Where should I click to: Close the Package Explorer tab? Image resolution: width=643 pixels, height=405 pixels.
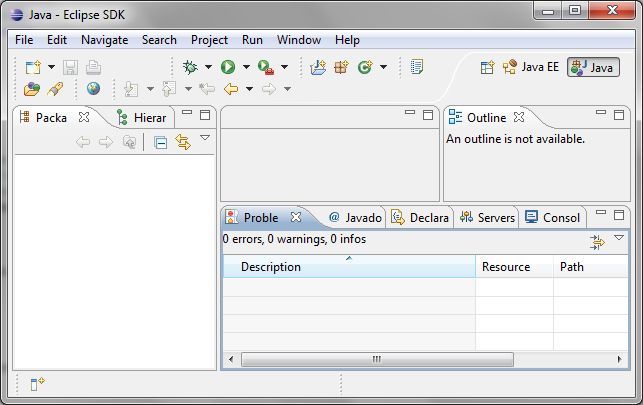(84, 117)
